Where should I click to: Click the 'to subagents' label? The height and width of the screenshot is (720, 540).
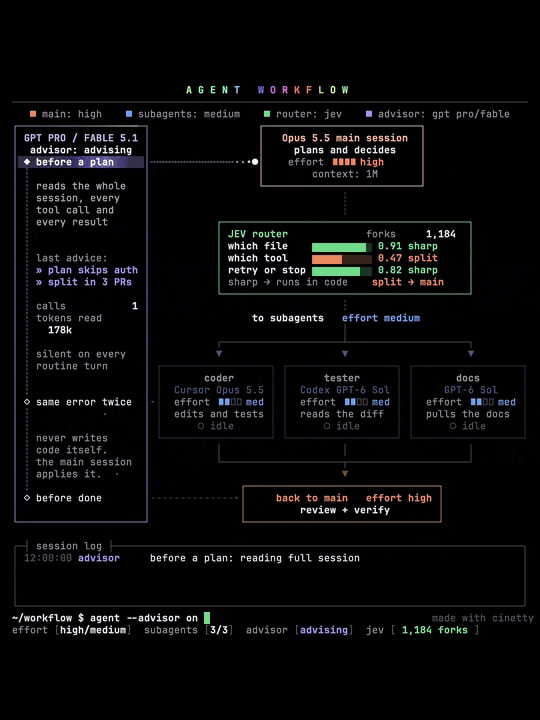tap(288, 318)
